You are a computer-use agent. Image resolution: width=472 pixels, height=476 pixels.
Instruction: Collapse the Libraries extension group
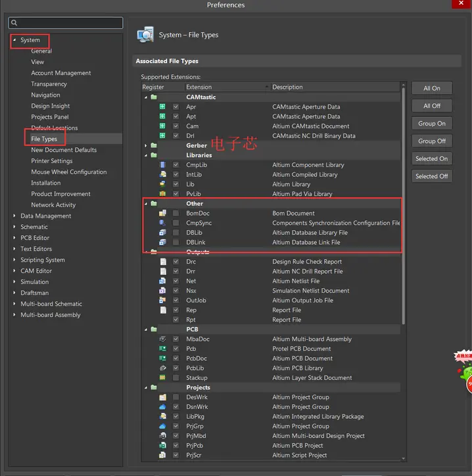pyautogui.click(x=146, y=155)
